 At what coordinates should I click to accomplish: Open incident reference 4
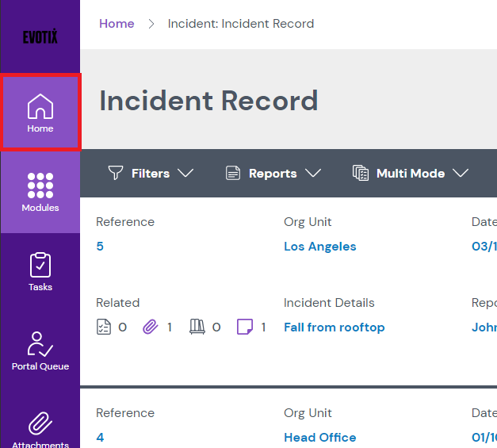point(100,438)
